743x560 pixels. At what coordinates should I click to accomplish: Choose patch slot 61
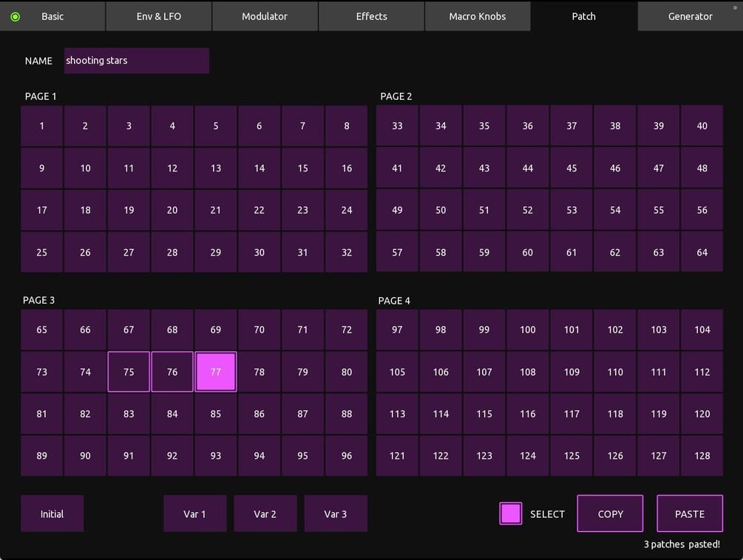(571, 253)
